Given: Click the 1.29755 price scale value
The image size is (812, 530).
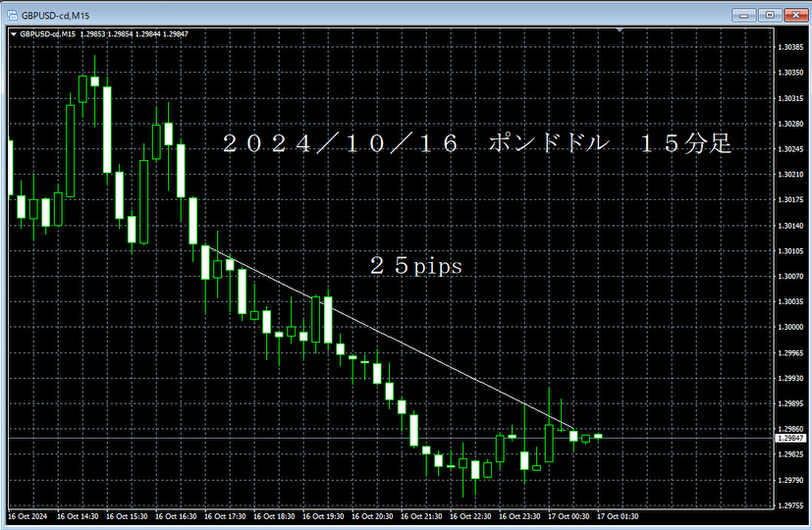Looking at the screenshot, I should tap(790, 505).
